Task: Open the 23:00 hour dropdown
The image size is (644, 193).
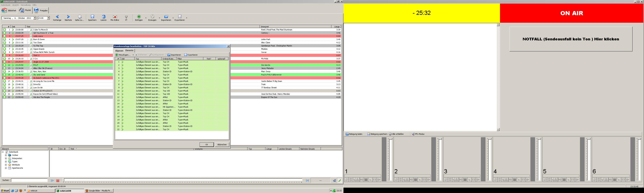Action: click(x=48, y=18)
